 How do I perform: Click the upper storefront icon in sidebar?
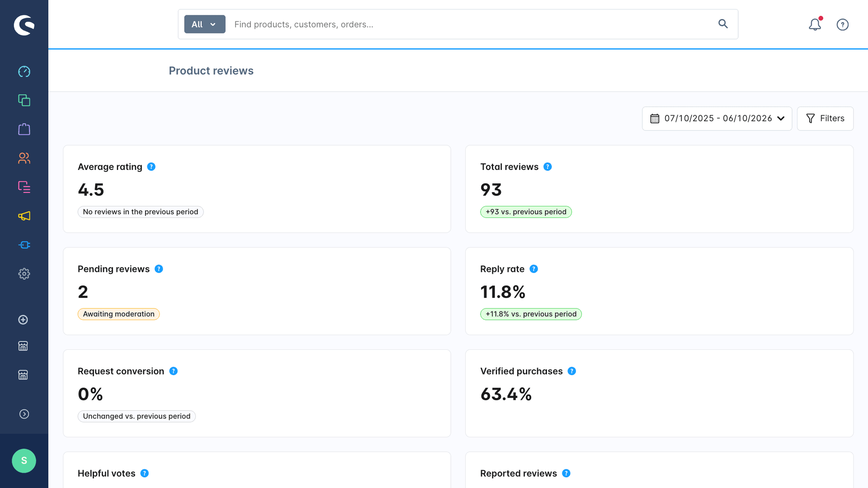pyautogui.click(x=23, y=346)
